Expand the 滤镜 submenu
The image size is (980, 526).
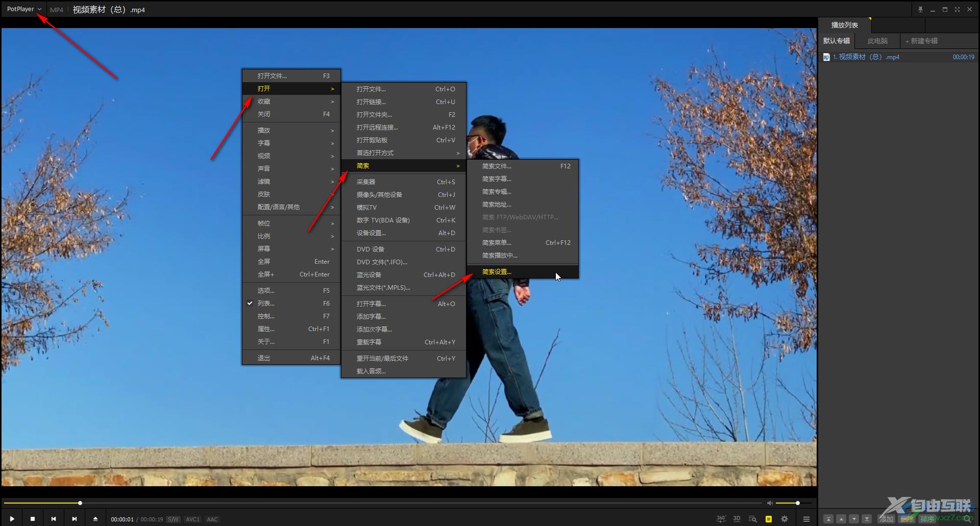[291, 182]
